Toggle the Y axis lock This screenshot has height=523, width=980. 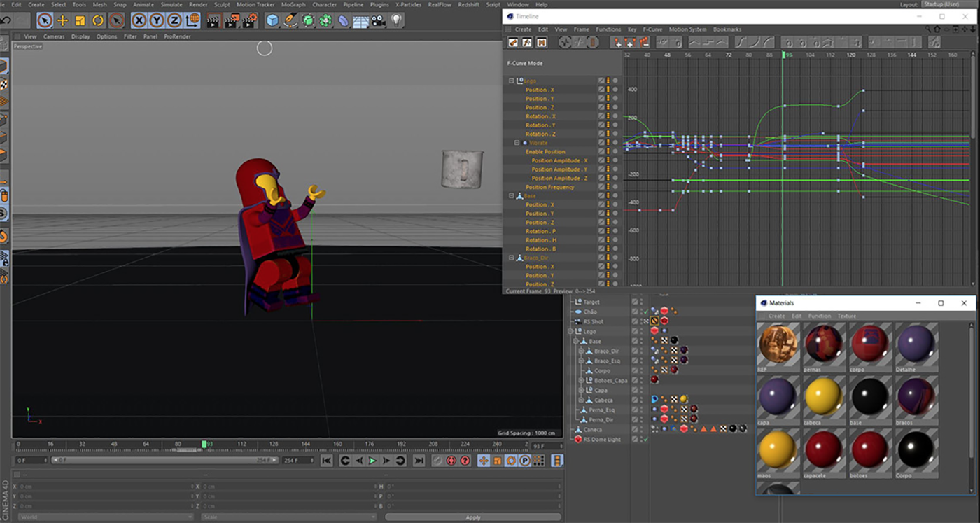(157, 20)
